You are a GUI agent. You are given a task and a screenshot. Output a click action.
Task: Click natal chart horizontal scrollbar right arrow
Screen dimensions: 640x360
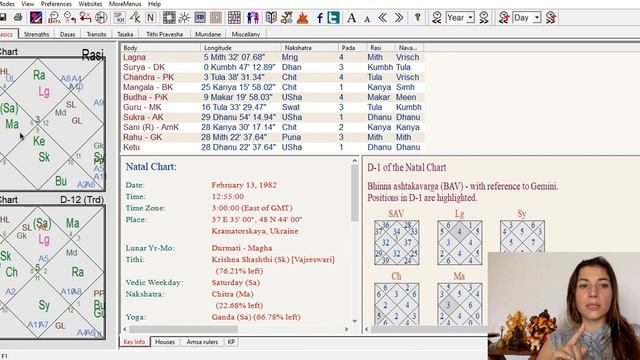tap(346, 329)
